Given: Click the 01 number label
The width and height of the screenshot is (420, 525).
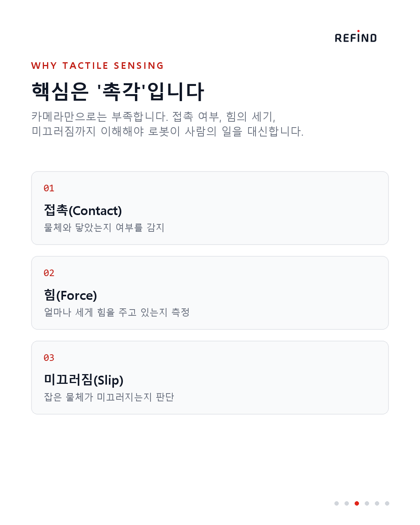Looking at the screenshot, I should click(x=49, y=188).
